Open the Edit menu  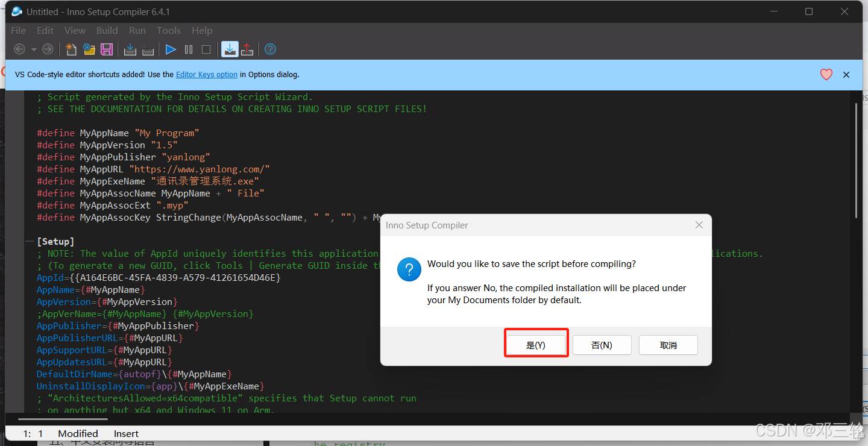tap(45, 30)
